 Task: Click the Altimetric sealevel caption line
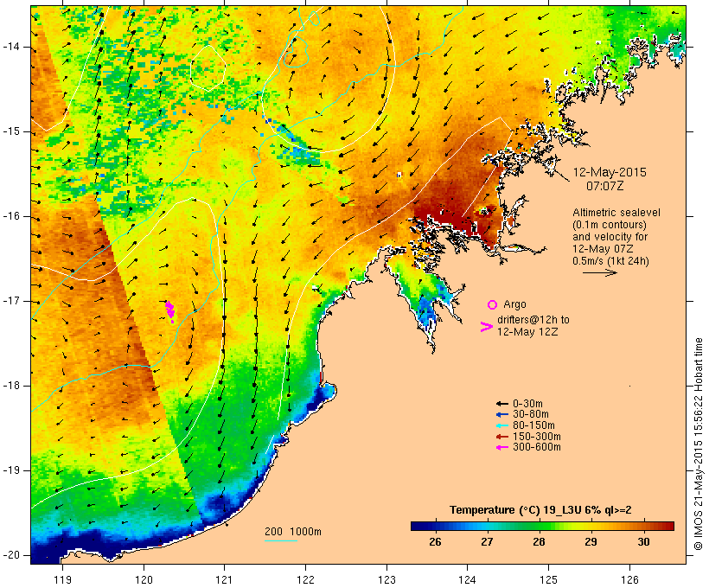click(x=616, y=213)
